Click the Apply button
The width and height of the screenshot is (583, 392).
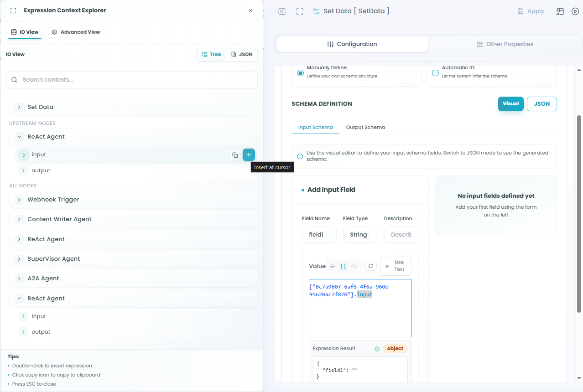pyautogui.click(x=531, y=11)
